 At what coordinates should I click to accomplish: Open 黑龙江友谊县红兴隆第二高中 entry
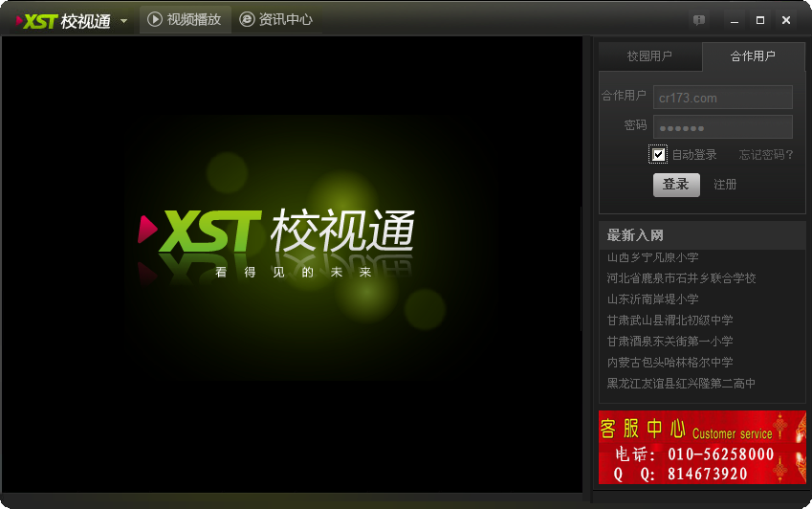[x=682, y=383]
